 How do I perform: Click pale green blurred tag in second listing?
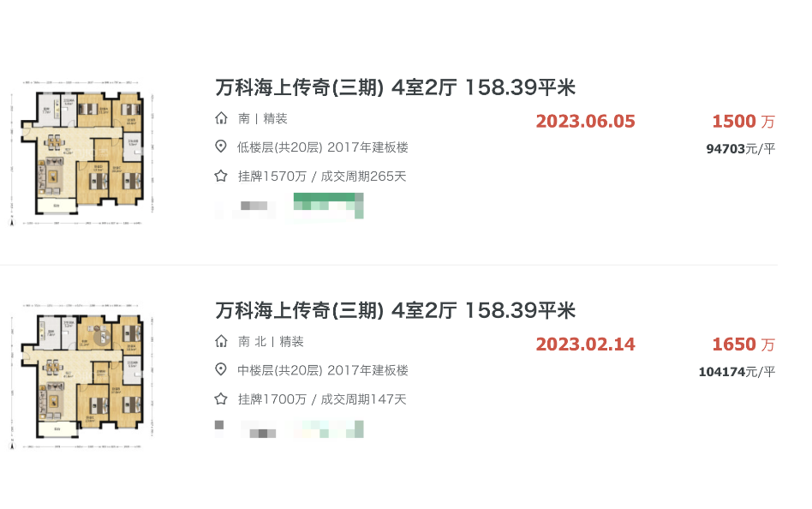coord(328,429)
